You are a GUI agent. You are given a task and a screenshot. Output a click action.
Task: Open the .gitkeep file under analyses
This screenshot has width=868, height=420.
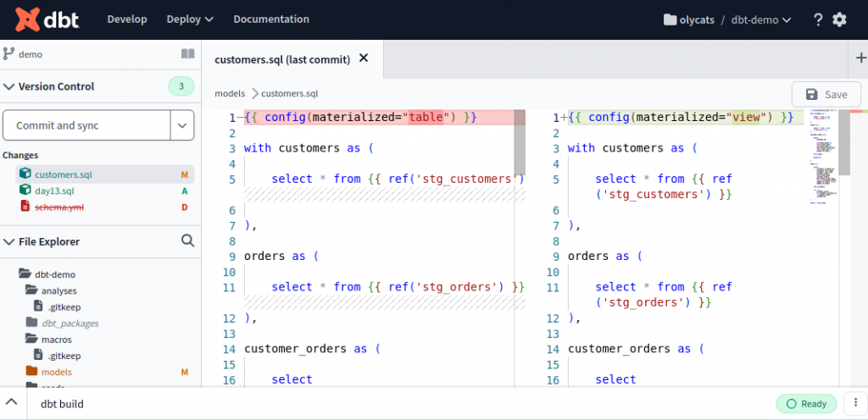click(x=58, y=307)
